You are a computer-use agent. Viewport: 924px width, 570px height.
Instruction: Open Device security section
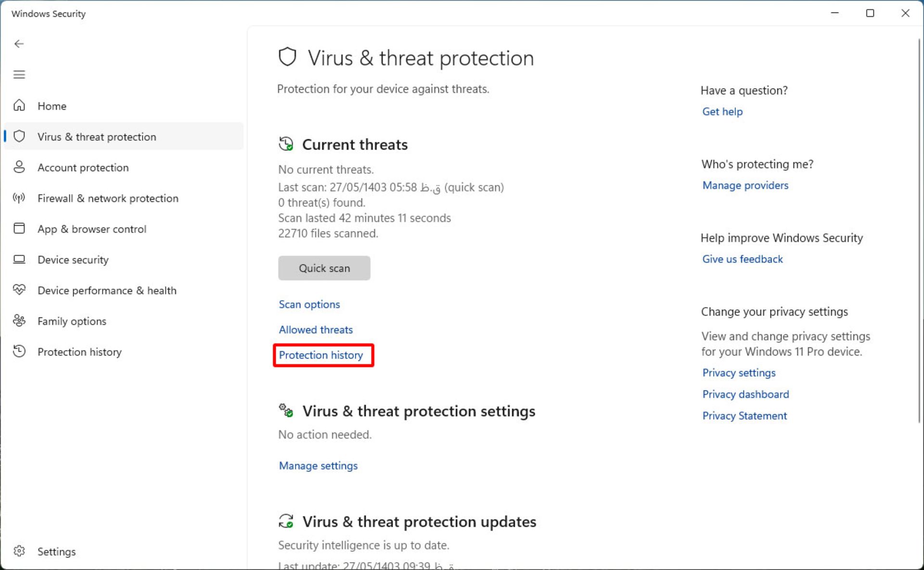[x=124, y=260]
